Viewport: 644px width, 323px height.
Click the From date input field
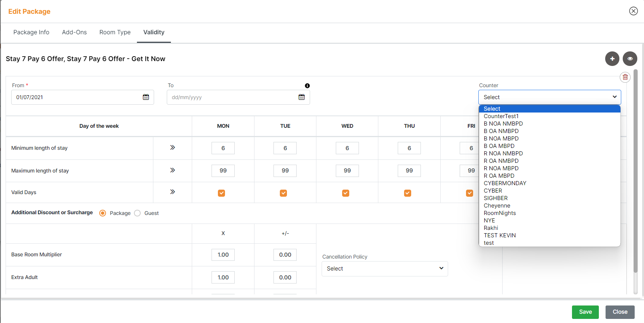(x=82, y=97)
